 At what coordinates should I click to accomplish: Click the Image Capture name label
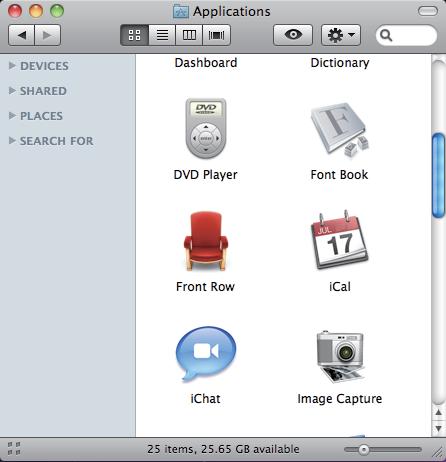[x=340, y=399]
